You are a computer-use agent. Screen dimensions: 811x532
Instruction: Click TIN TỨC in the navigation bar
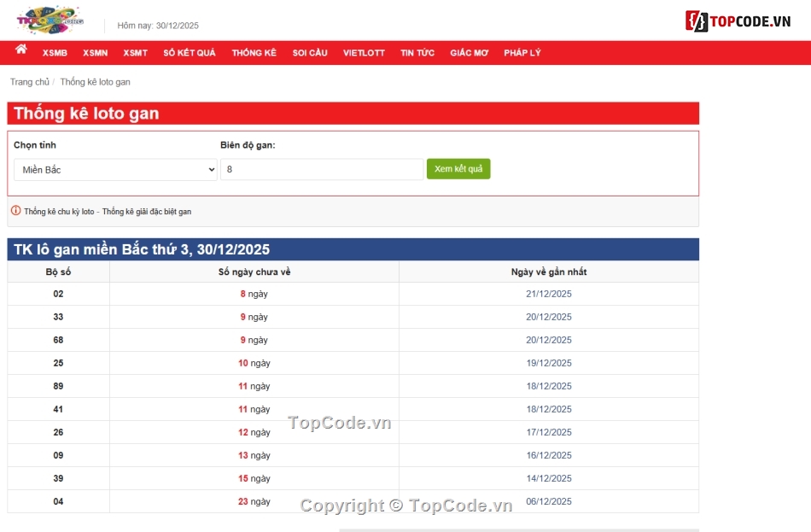coord(417,52)
